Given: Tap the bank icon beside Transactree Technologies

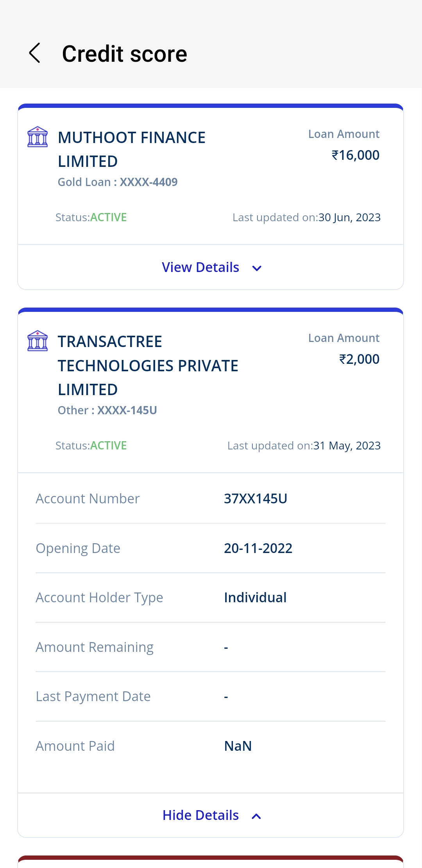Looking at the screenshot, I should [x=38, y=341].
